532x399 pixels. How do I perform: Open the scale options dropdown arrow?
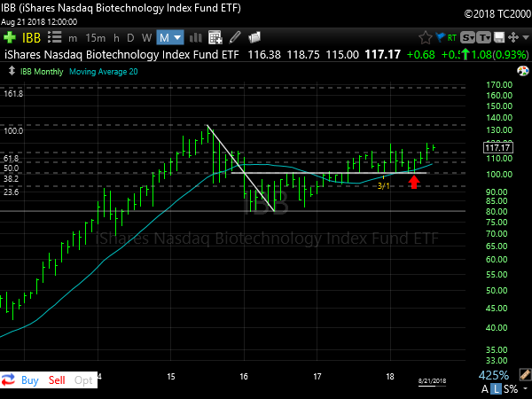click(526, 389)
